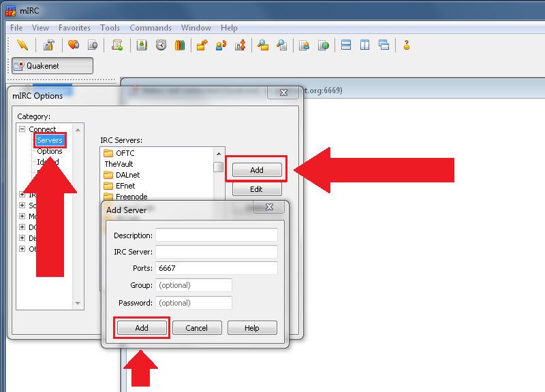Open the Favorites heart icon

74,46
